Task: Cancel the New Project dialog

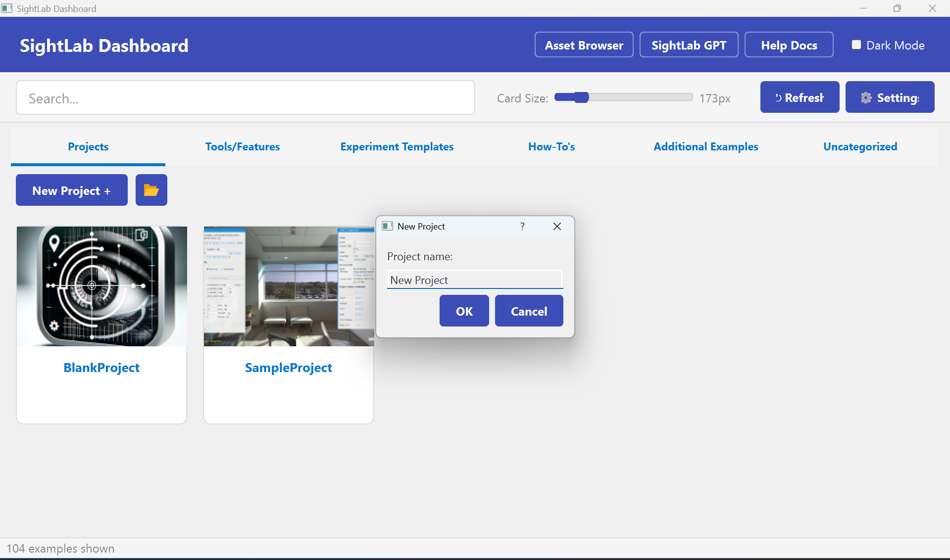Action: [x=529, y=311]
